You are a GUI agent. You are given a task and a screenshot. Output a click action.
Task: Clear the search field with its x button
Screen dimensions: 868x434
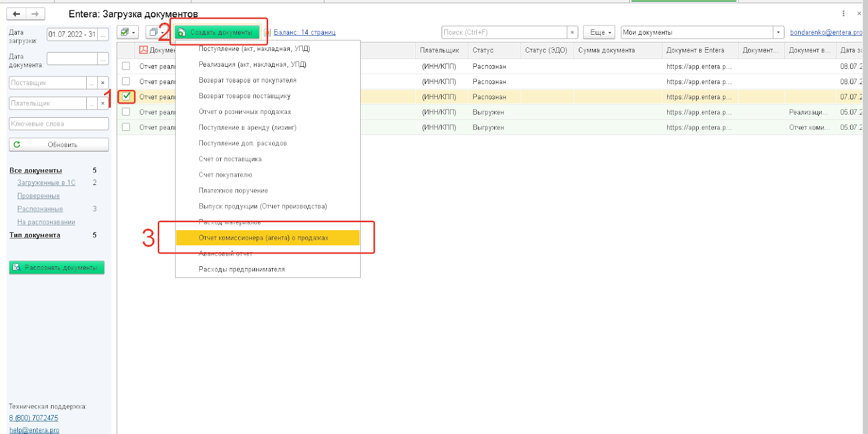572,33
